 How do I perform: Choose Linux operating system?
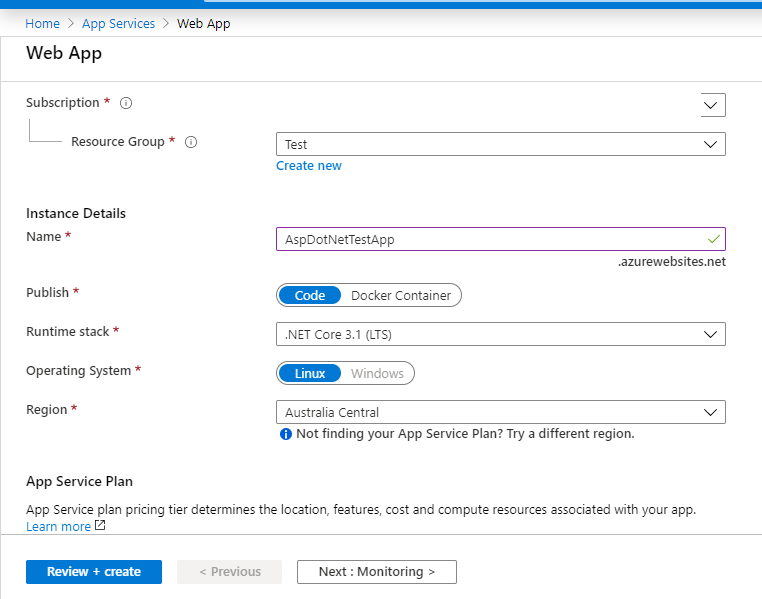click(310, 374)
